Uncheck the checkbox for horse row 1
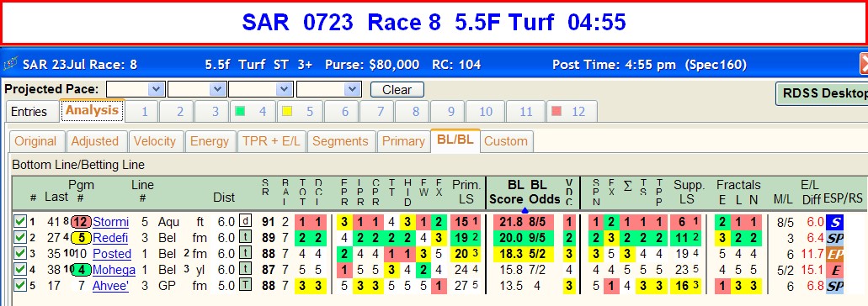868x306 pixels. tap(20, 222)
